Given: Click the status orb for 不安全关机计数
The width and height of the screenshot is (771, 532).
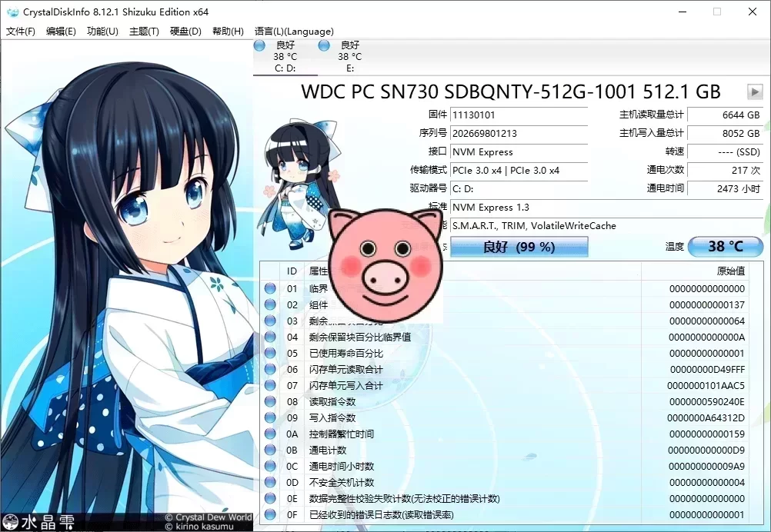Looking at the screenshot, I should tap(270, 482).
